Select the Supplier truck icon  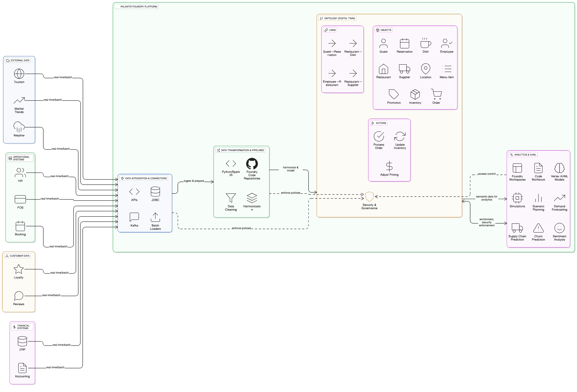[x=404, y=69]
